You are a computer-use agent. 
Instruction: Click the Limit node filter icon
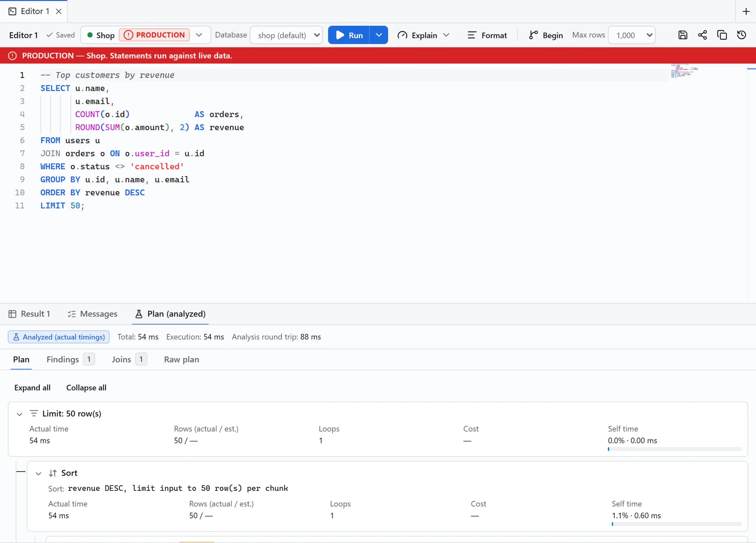coord(34,413)
